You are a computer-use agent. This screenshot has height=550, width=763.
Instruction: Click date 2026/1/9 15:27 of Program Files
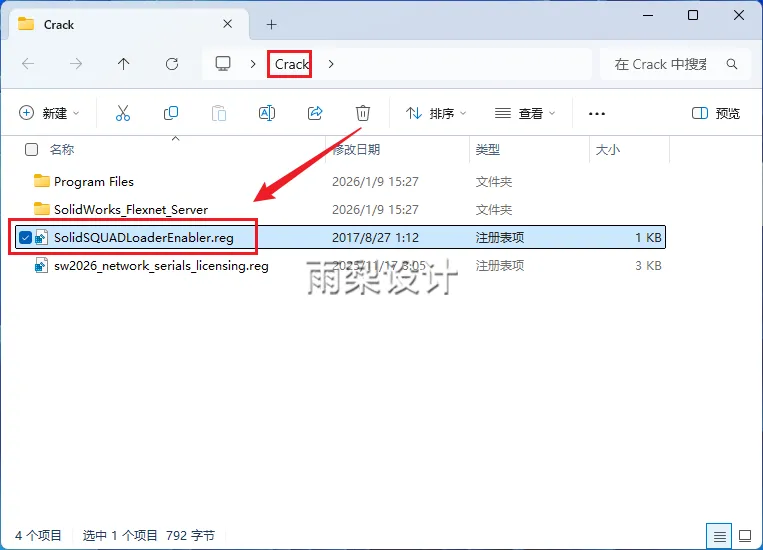coord(375,182)
